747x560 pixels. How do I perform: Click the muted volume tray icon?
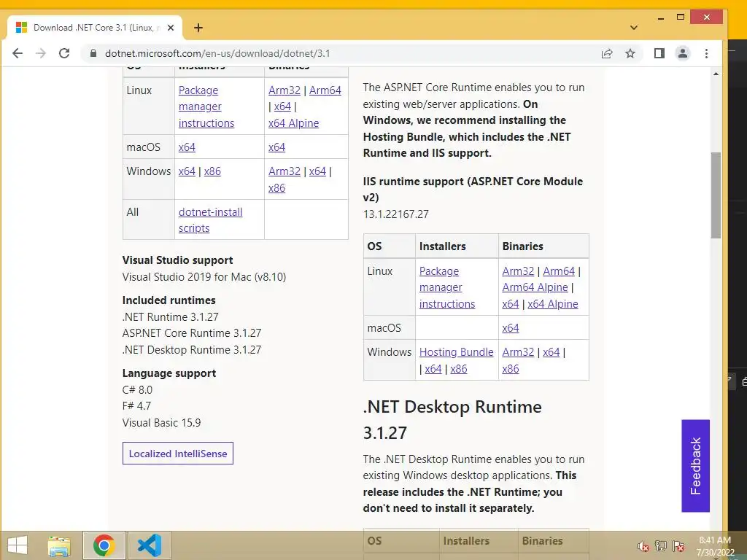[x=643, y=546]
